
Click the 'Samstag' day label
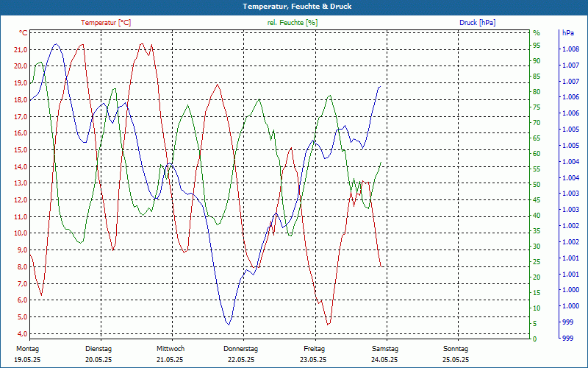click(384, 349)
